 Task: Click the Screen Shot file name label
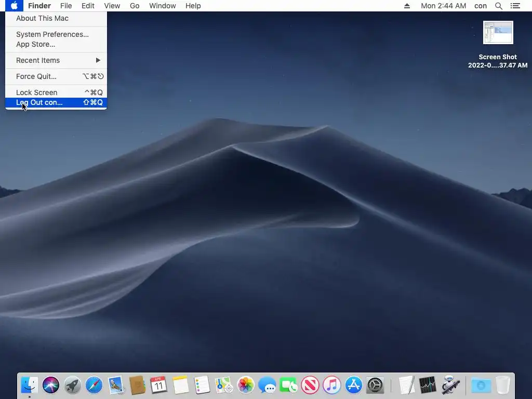[x=498, y=61]
